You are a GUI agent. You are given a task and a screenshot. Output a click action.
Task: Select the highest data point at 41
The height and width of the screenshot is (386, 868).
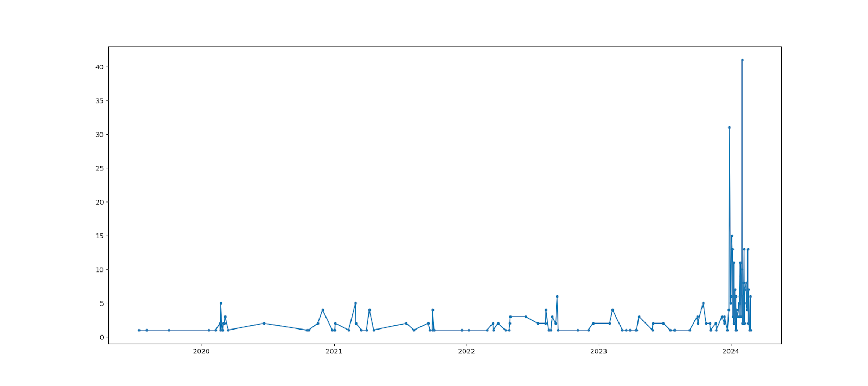tap(742, 60)
